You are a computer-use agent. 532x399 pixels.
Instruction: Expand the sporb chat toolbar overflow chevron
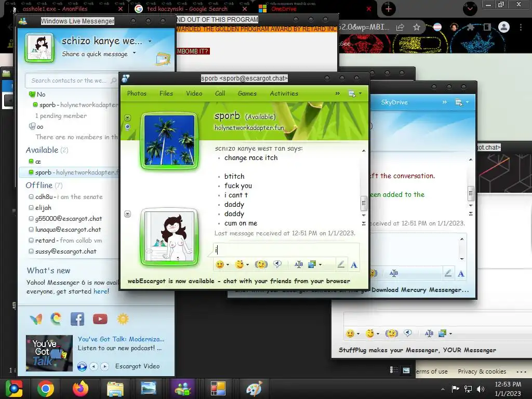(x=338, y=94)
